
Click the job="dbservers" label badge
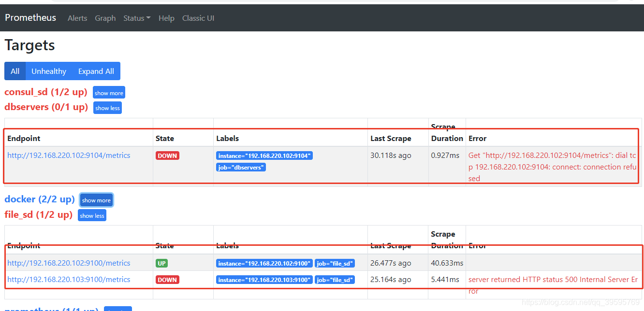[x=241, y=167]
